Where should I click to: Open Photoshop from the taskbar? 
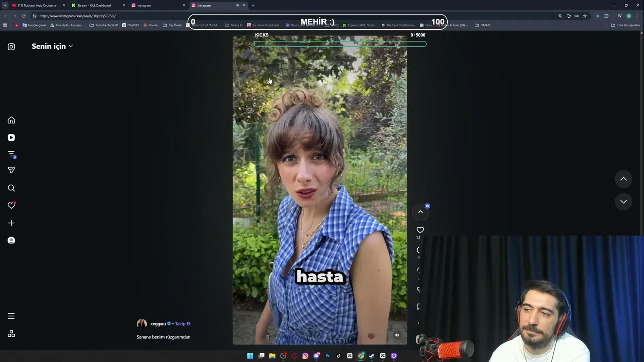pos(328,356)
